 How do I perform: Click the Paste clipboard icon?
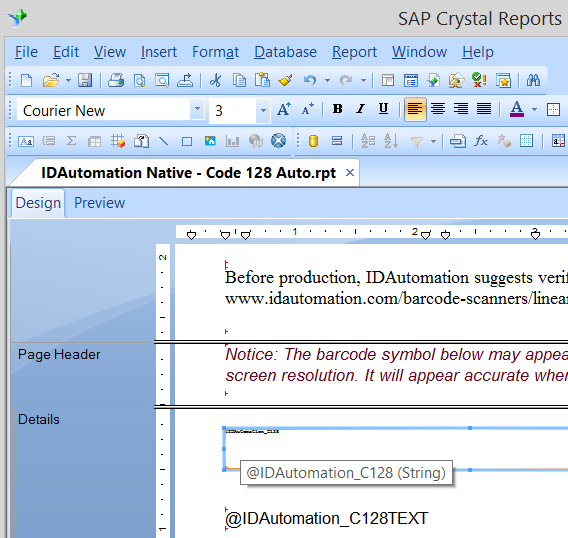click(262, 80)
